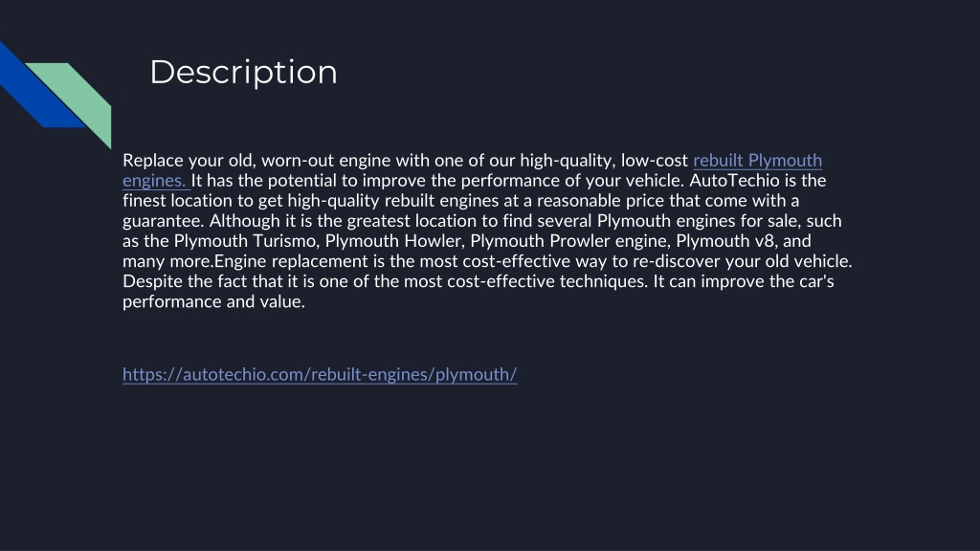Click the underlined 'engines.' link text

pyautogui.click(x=154, y=181)
